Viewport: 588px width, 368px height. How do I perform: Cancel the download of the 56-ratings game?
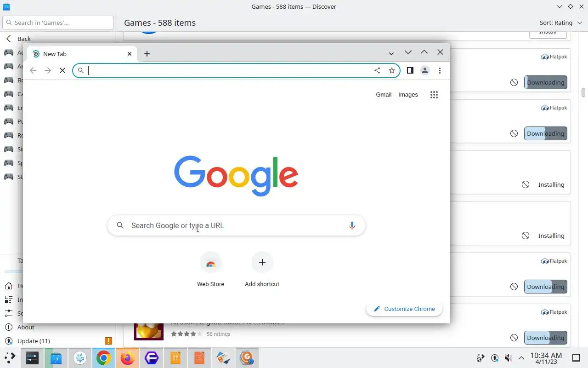click(514, 338)
